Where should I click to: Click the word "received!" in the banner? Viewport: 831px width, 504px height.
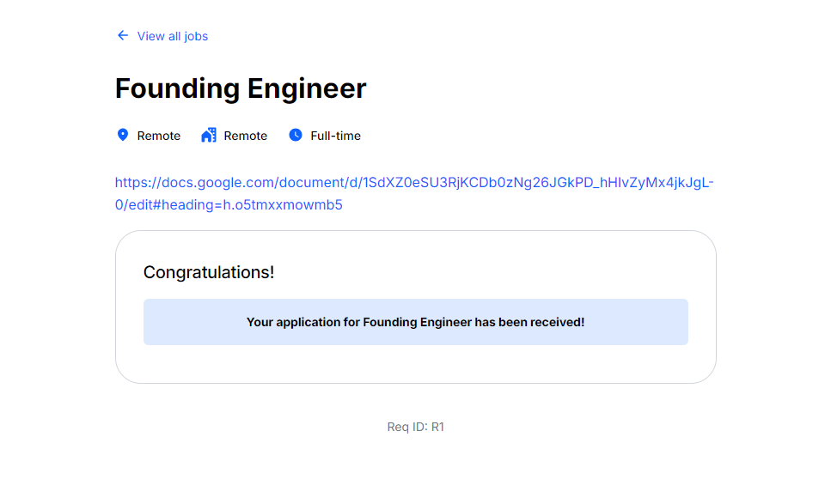click(554, 323)
